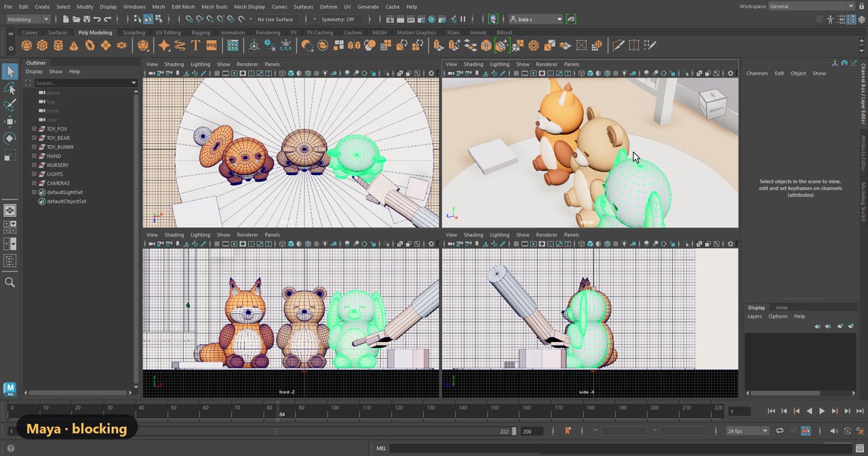Click the range slider handle at 222
Screen dimensions: 868x456
pyautogui.click(x=514, y=431)
